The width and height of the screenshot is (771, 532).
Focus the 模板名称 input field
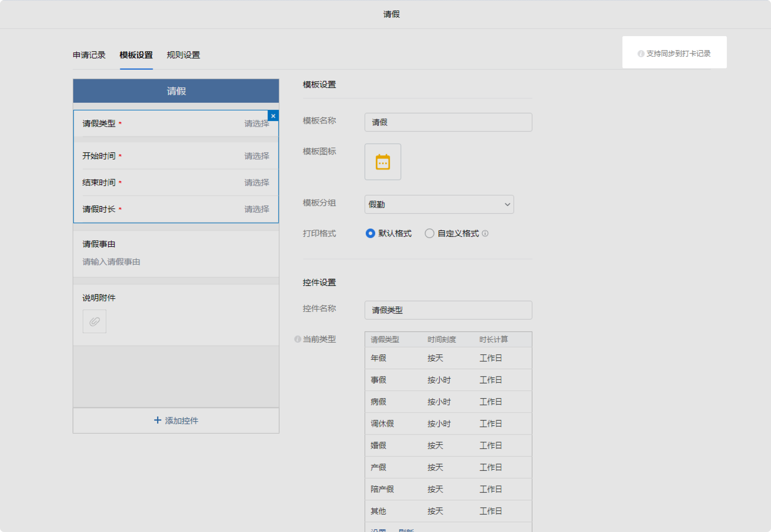tap(448, 122)
